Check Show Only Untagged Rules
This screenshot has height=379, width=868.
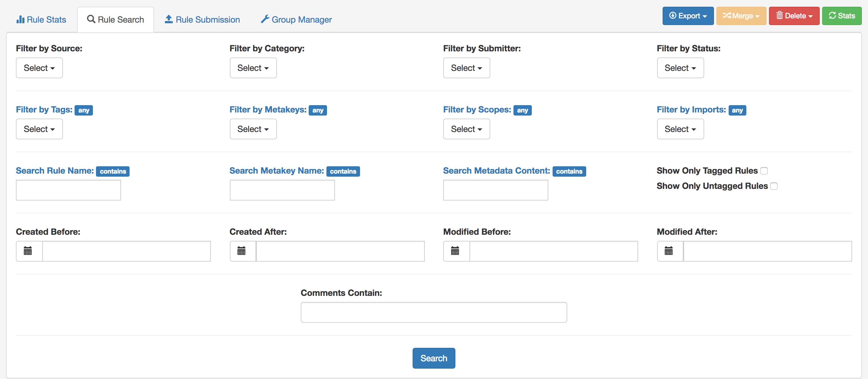coord(774,186)
